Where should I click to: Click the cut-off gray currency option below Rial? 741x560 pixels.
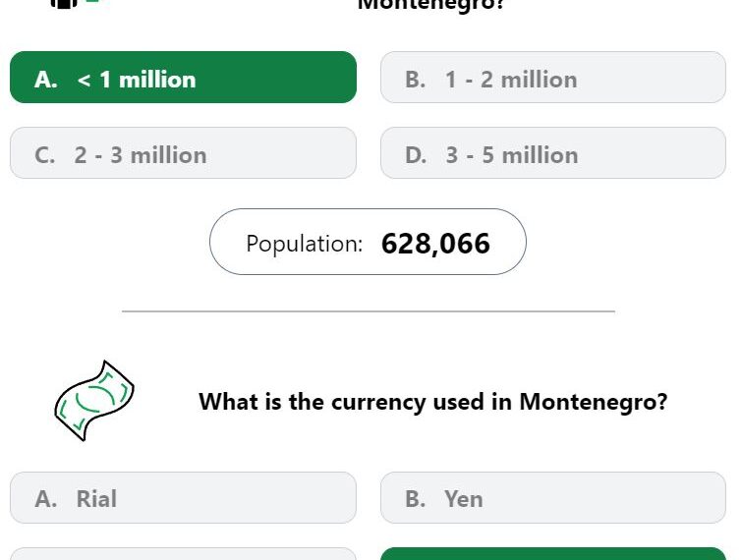click(x=183, y=554)
